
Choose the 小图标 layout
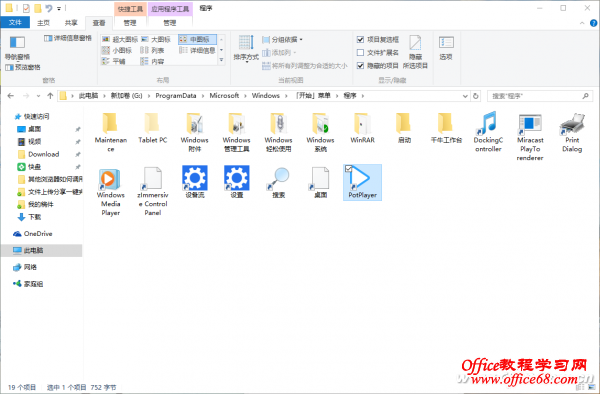click(117, 50)
